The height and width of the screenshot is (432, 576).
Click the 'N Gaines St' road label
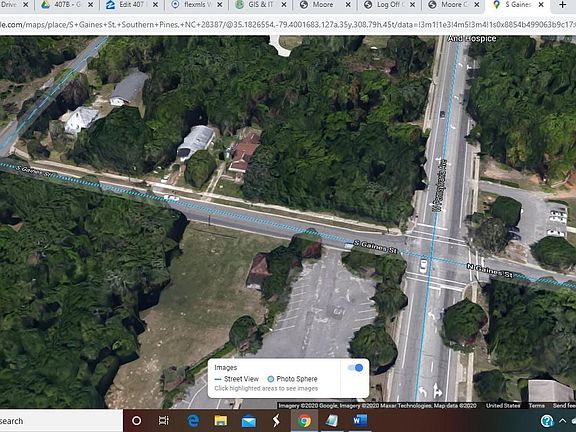(489, 271)
